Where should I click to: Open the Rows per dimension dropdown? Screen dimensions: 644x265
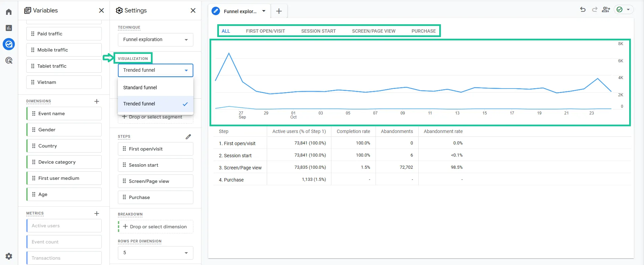[156, 253]
